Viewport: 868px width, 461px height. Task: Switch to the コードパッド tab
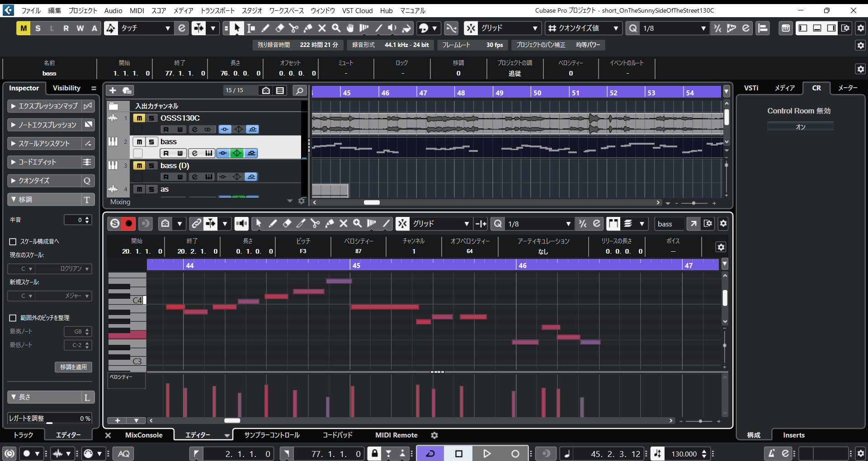click(337, 435)
